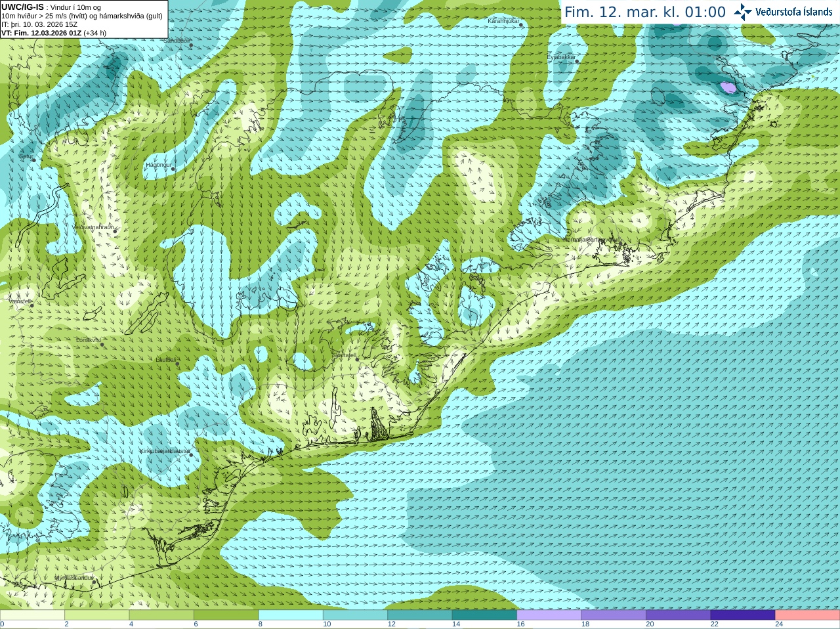The width and height of the screenshot is (840, 629).
Task: Click the Hornafjarðarflugvöllur station label
Action: 592,240
